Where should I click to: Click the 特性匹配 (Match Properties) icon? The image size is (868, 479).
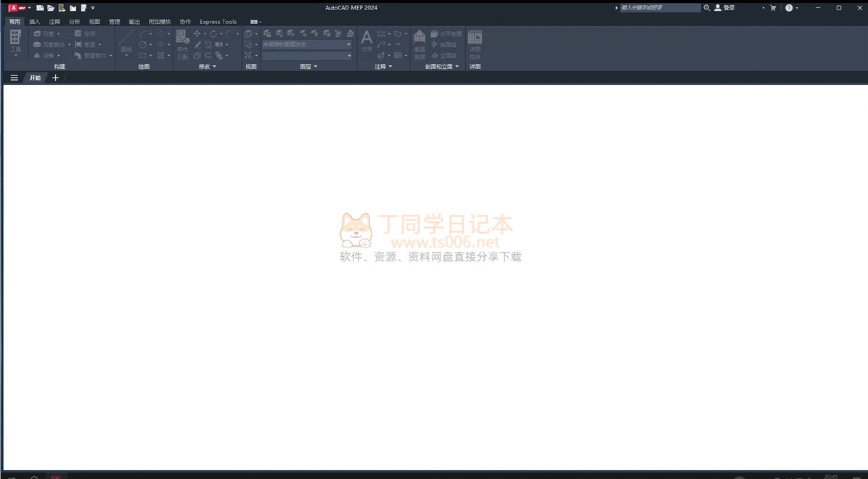pos(182,44)
